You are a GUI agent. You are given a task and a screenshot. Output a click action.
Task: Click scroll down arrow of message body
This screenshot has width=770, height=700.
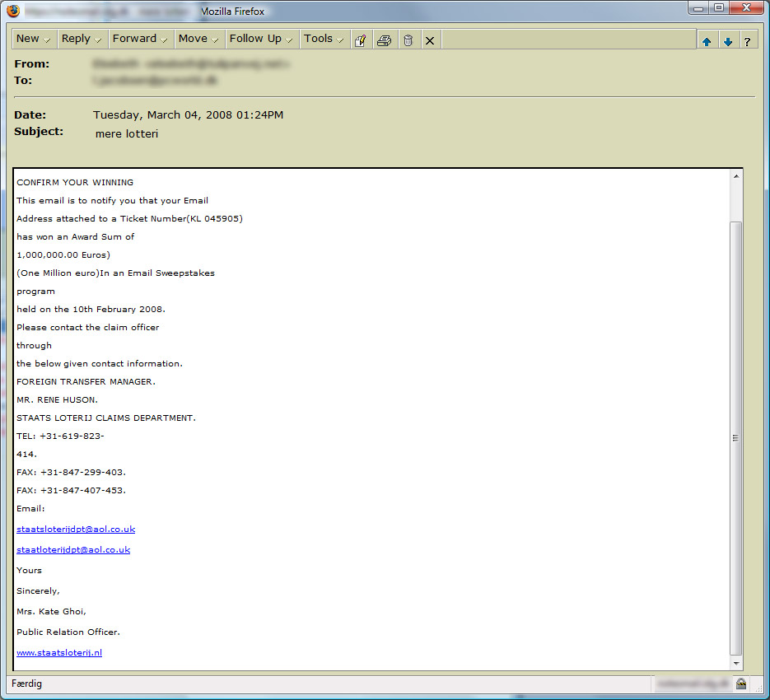[x=736, y=663]
